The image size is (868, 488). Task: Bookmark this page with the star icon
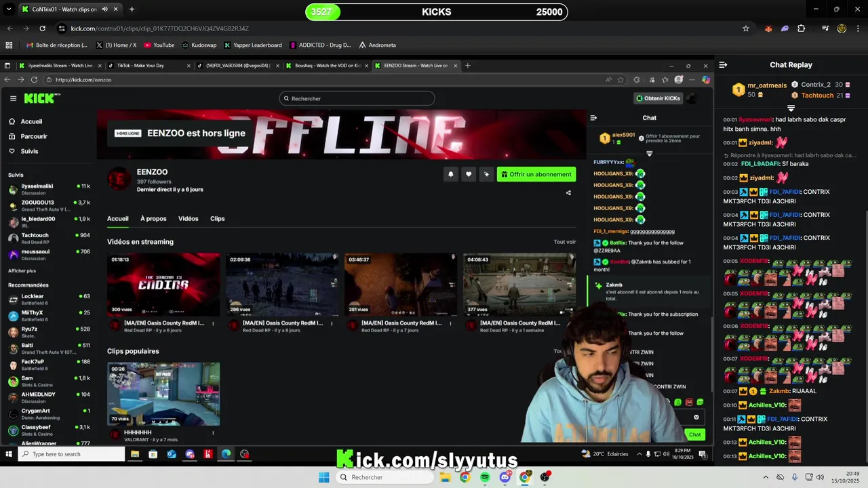746,28
